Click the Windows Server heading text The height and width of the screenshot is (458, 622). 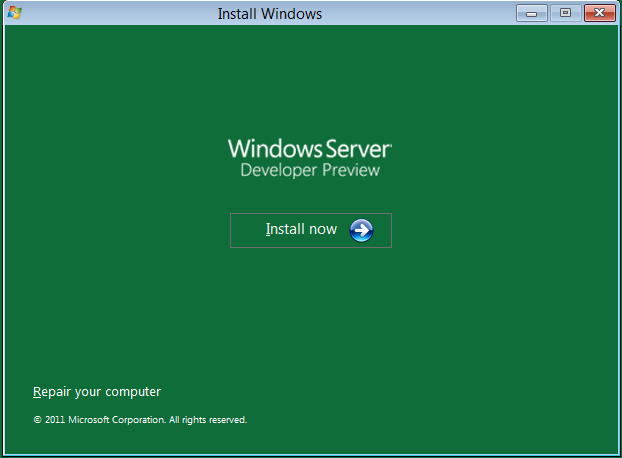click(310, 149)
